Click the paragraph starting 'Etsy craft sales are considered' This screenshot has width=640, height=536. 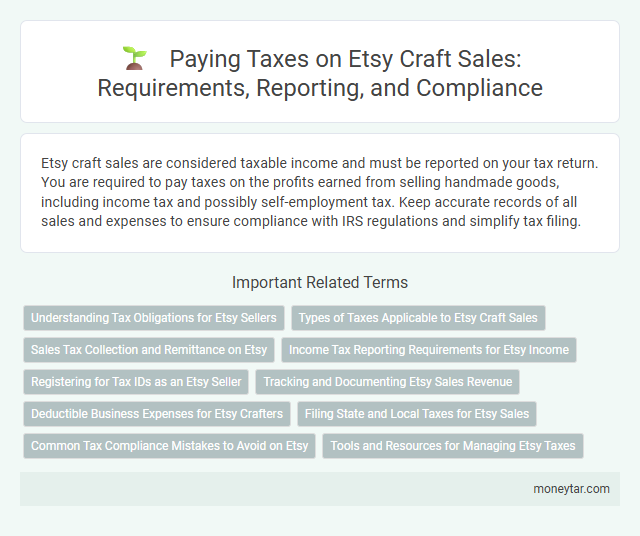[319, 192]
